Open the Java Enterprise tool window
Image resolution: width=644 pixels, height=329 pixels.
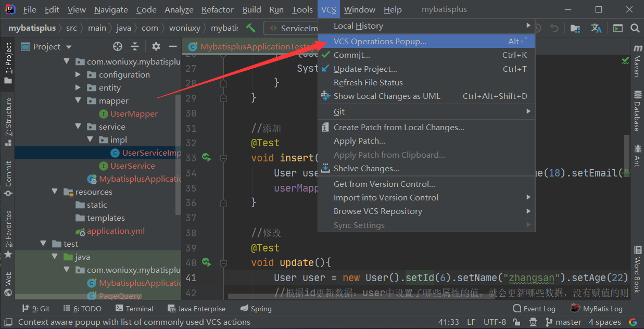196,309
